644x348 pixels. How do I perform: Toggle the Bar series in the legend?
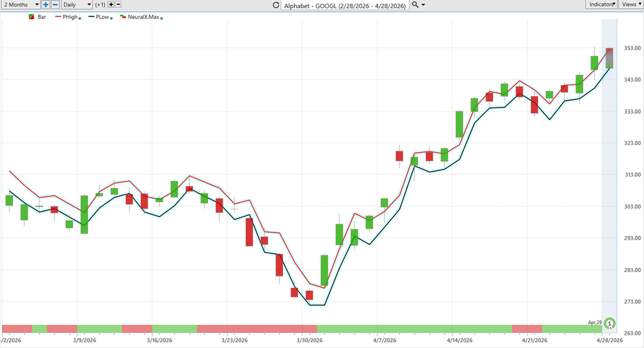tap(37, 17)
